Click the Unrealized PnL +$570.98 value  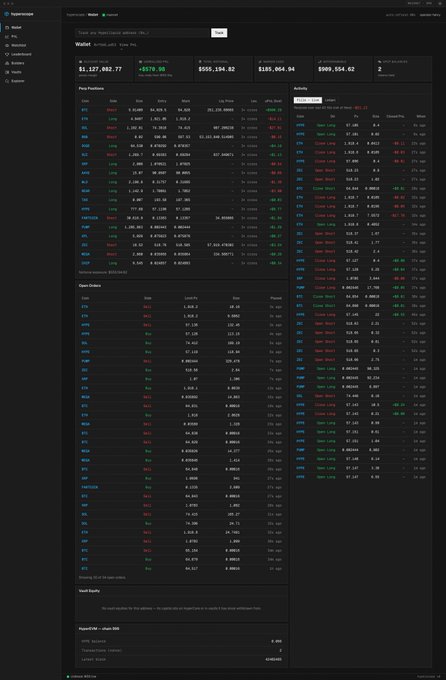152,69
